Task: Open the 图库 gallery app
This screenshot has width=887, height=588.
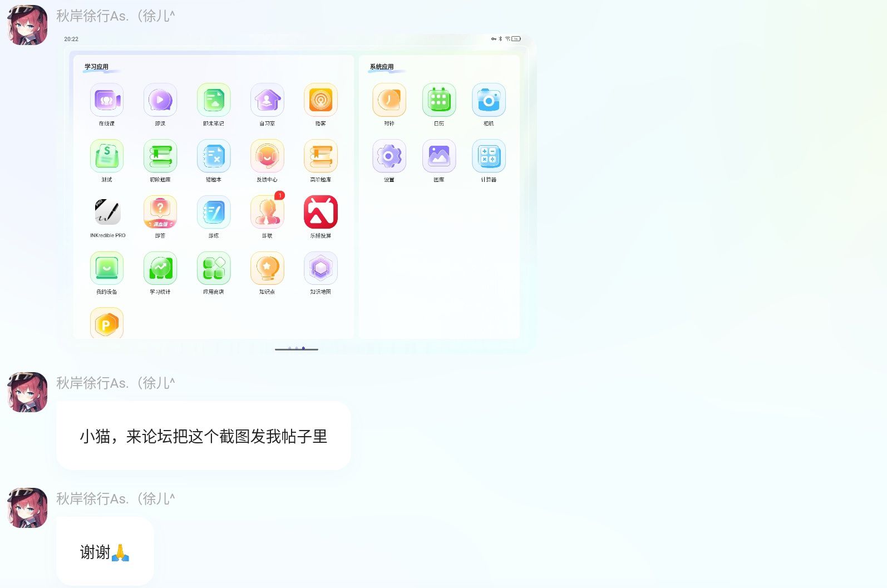Action: click(439, 157)
